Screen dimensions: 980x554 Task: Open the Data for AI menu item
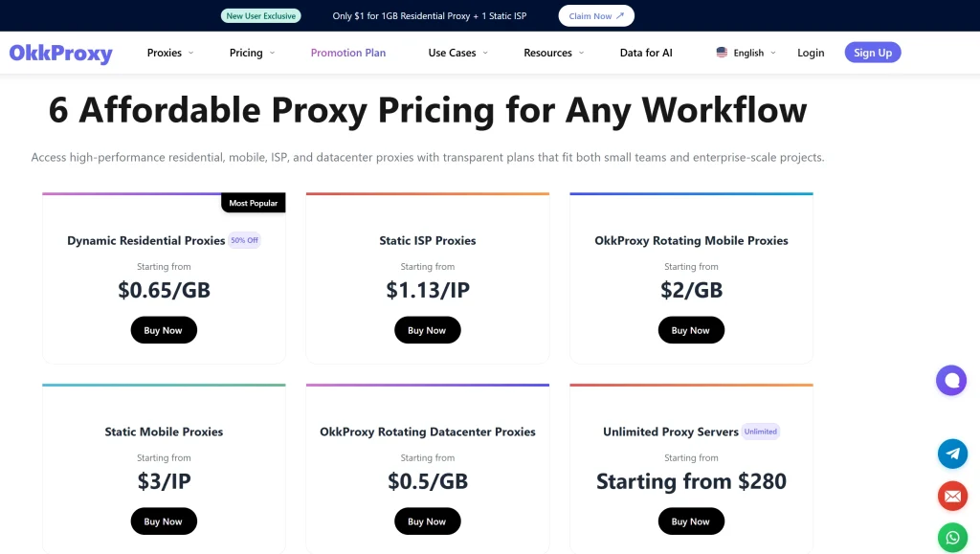point(646,53)
